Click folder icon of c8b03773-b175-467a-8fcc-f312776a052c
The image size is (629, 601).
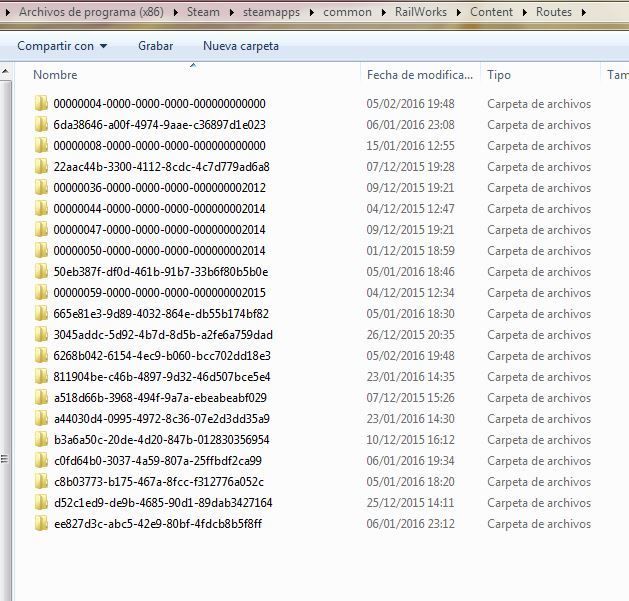[41, 481]
